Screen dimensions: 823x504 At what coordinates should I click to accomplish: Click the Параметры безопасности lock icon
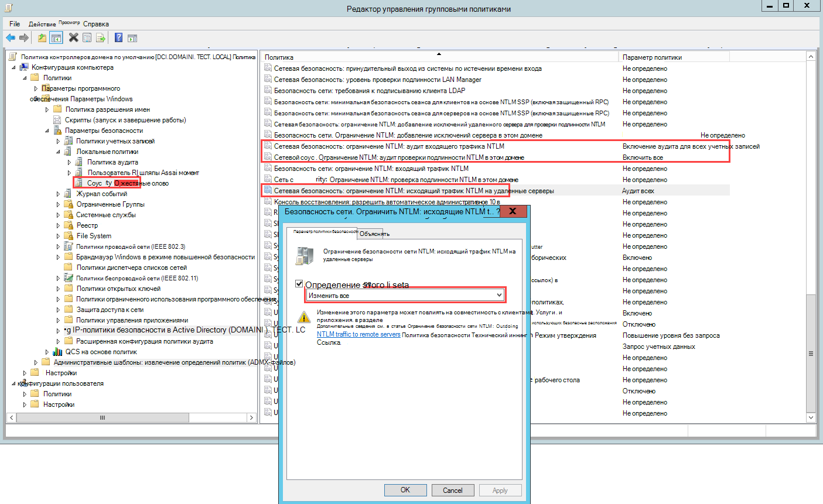point(57,131)
